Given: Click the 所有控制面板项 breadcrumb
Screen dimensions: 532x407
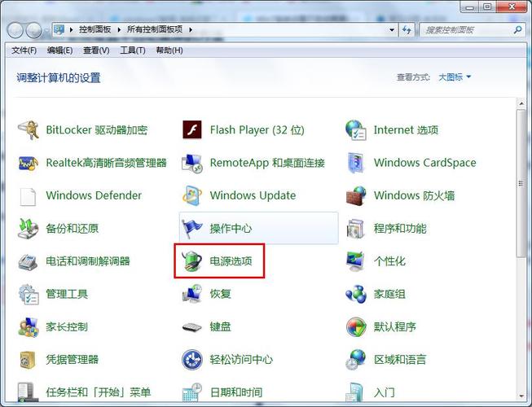Looking at the screenshot, I should tap(155, 30).
